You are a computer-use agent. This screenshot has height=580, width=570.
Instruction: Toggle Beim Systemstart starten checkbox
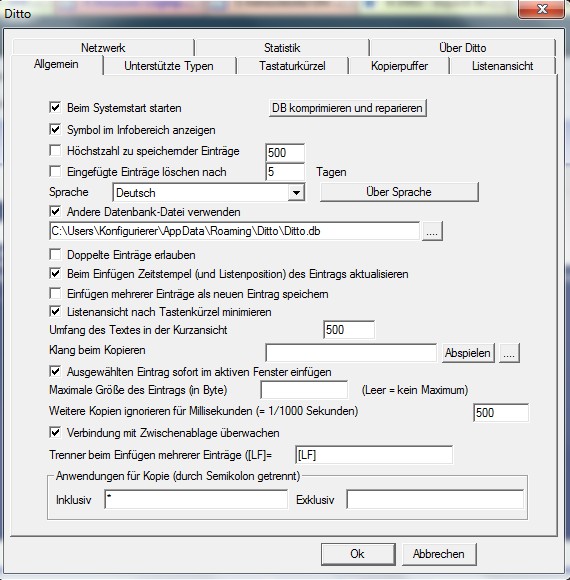[55, 108]
